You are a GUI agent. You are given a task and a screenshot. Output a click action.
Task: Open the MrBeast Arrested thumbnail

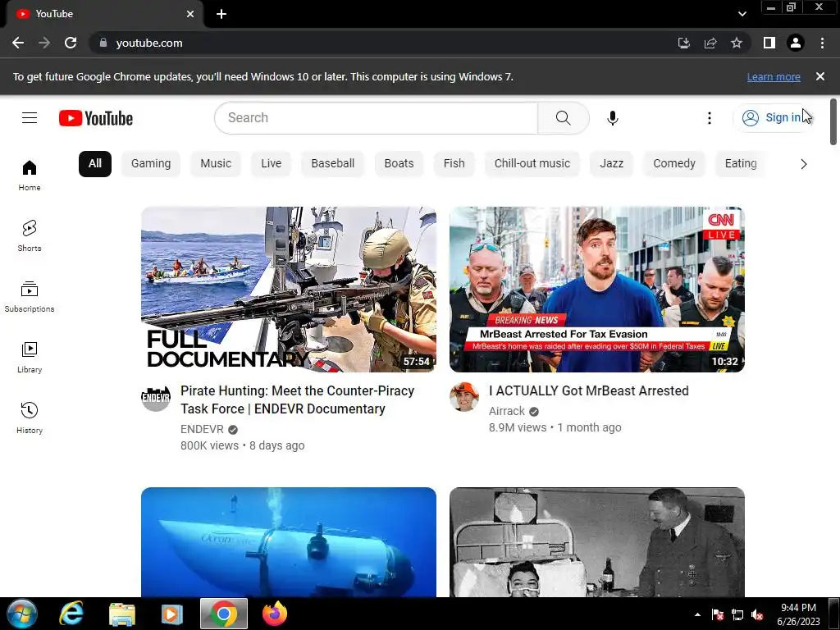pyautogui.click(x=597, y=290)
